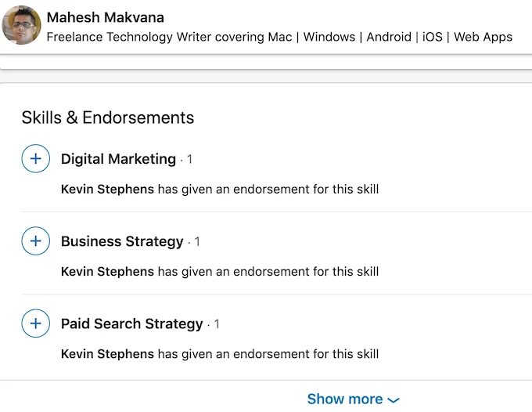Open Kevin Stephens under Business Strategy
The height and width of the screenshot is (412, 532).
(107, 272)
